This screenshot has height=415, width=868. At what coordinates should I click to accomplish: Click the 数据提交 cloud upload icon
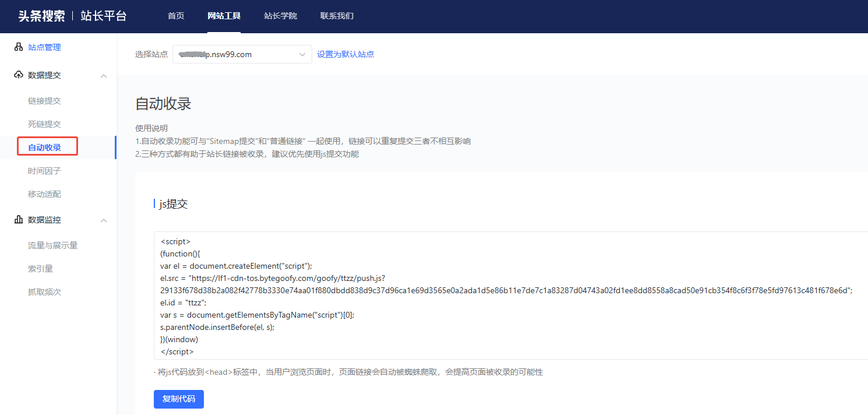[x=18, y=75]
